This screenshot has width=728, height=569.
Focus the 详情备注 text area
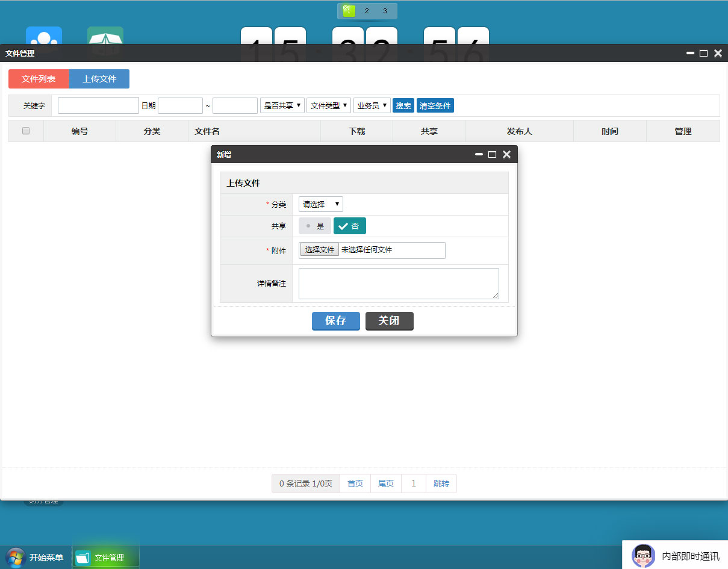click(x=399, y=284)
